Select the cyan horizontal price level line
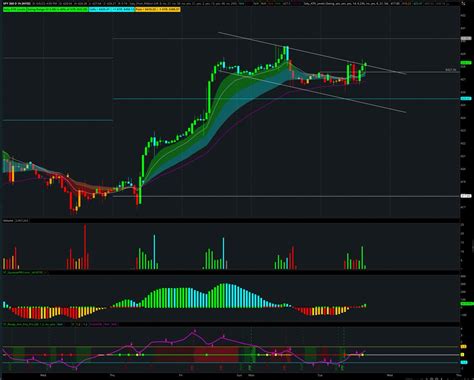Screen dimensions: 474x380 pyautogui.click(x=286, y=99)
